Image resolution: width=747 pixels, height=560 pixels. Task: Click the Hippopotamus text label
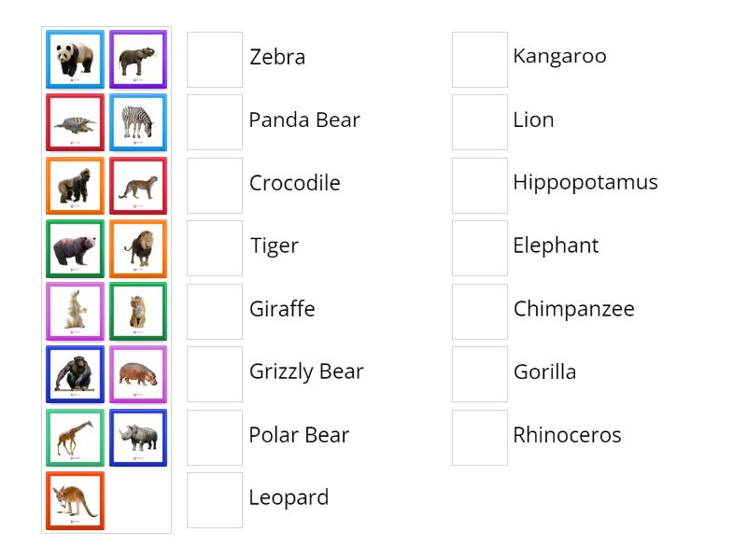click(x=585, y=182)
